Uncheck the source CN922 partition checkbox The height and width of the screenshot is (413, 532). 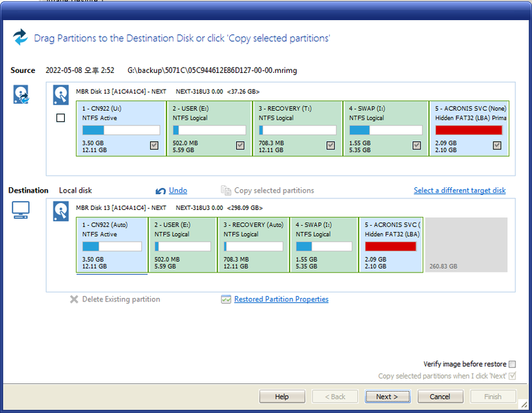(154, 145)
